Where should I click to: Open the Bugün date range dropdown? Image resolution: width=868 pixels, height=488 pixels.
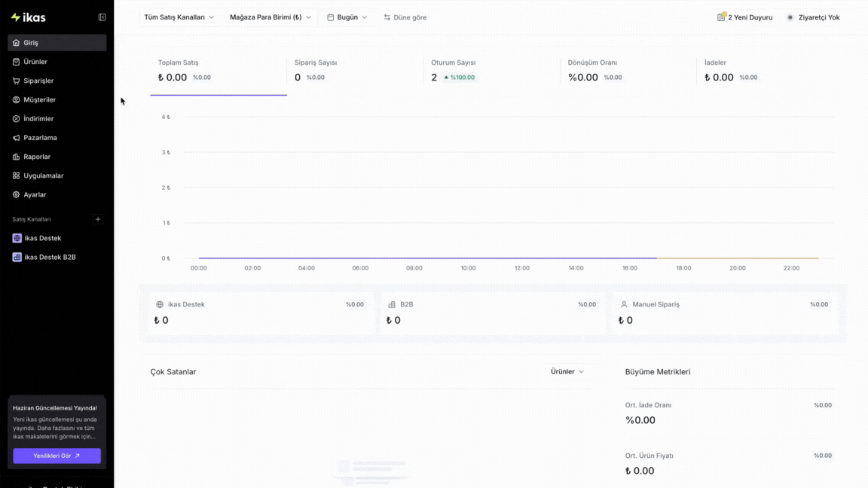point(347,17)
